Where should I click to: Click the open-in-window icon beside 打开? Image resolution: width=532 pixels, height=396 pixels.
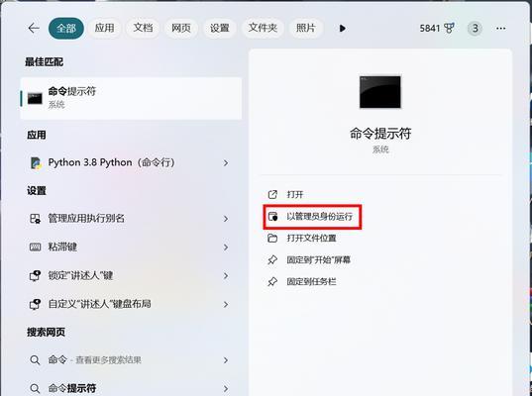click(x=272, y=195)
